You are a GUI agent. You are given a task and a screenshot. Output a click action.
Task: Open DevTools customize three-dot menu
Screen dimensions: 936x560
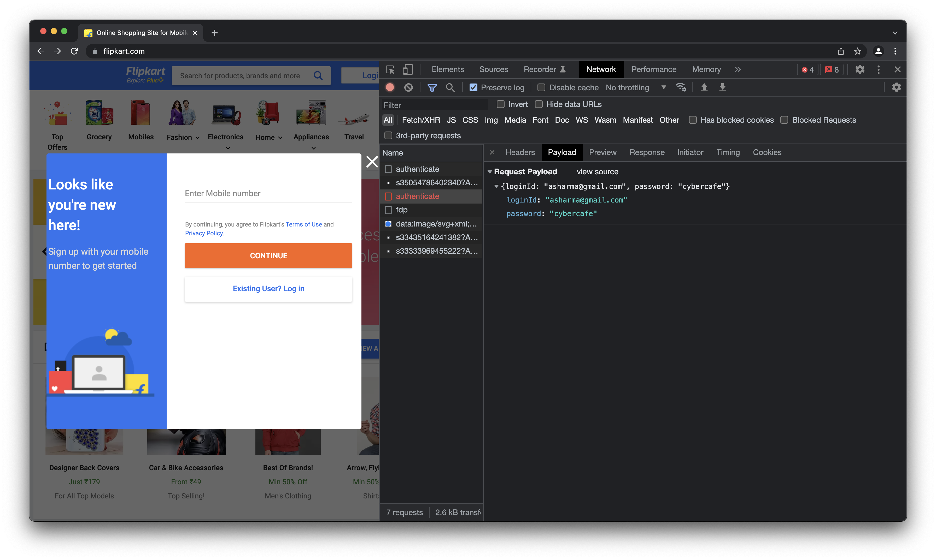(x=879, y=69)
